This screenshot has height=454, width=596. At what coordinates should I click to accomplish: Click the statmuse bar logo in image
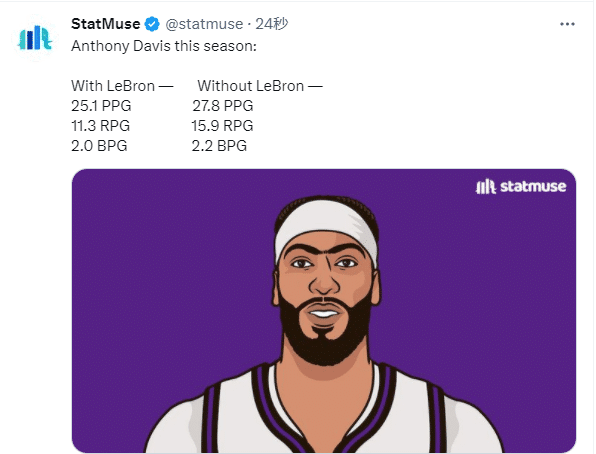pos(485,186)
